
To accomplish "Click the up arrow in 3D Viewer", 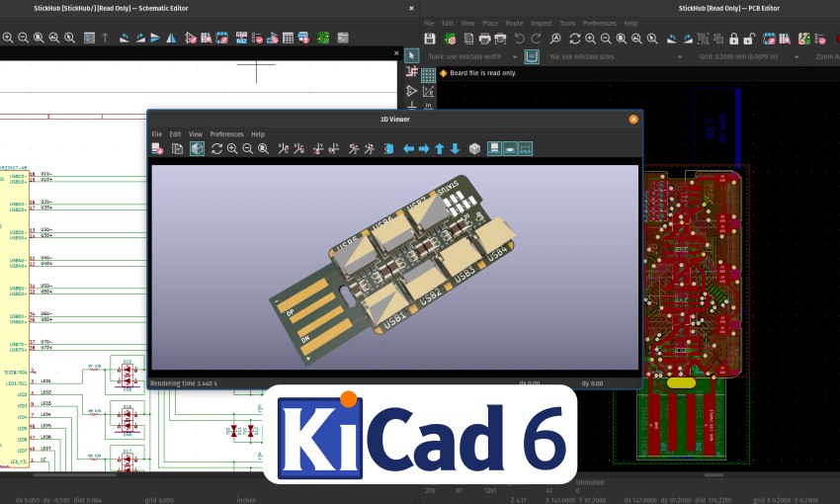I will click(440, 149).
